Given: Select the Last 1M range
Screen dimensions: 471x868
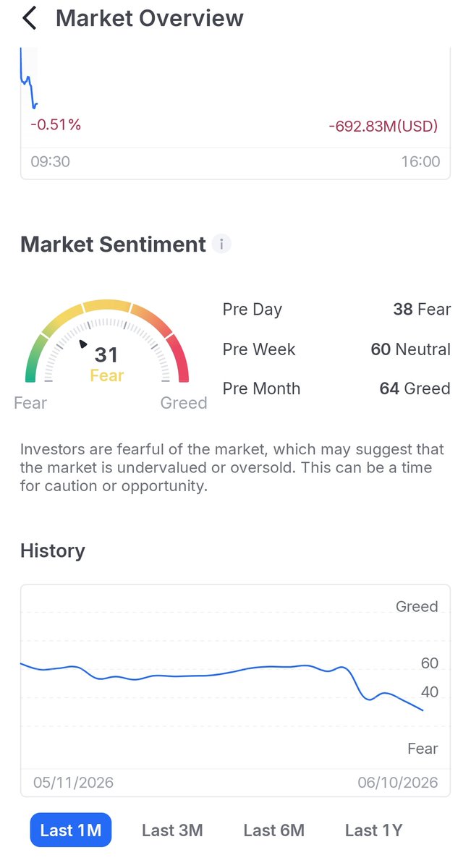Looking at the screenshot, I should 71,830.
